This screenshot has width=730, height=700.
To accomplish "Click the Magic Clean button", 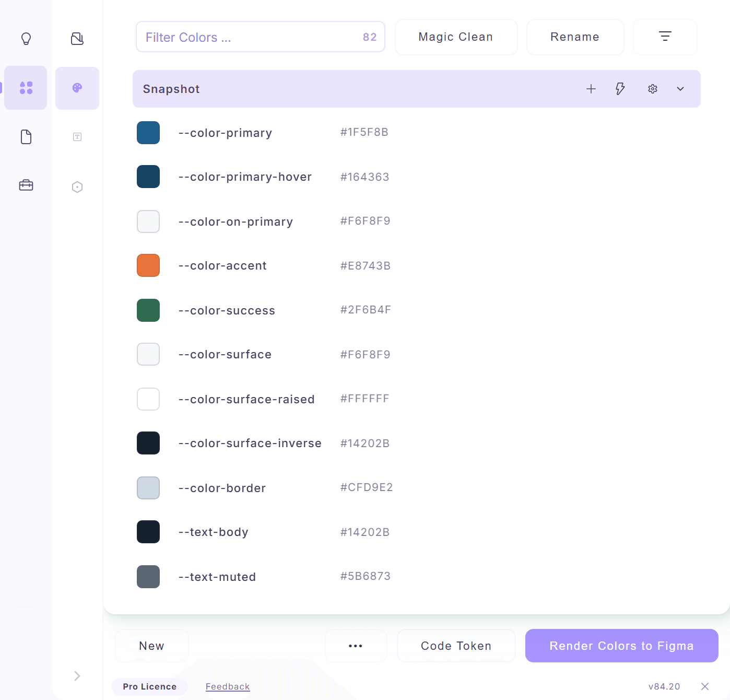I will point(456,37).
